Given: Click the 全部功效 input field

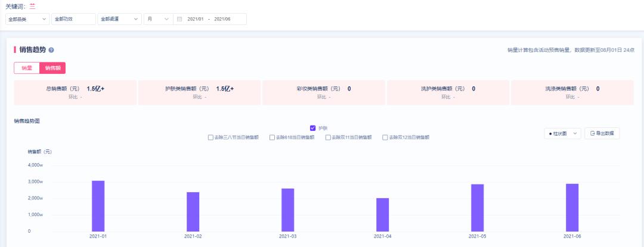Looking at the screenshot, I should pyautogui.click(x=73, y=19).
